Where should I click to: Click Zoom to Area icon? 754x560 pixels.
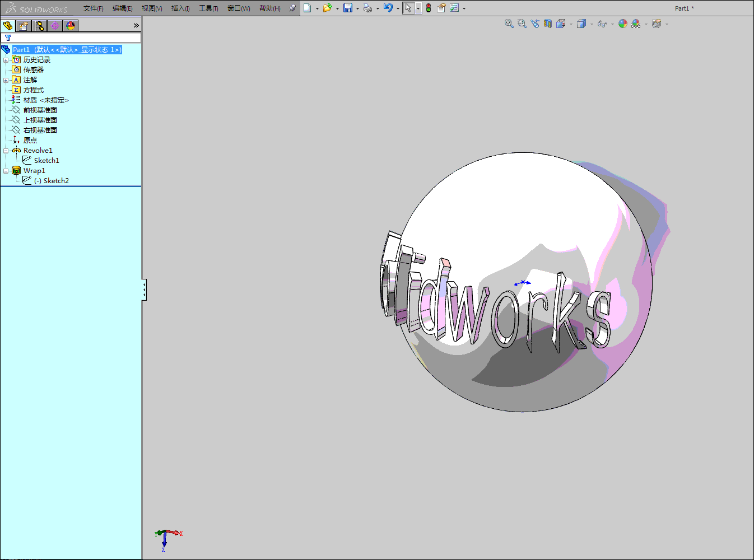pyautogui.click(x=522, y=24)
